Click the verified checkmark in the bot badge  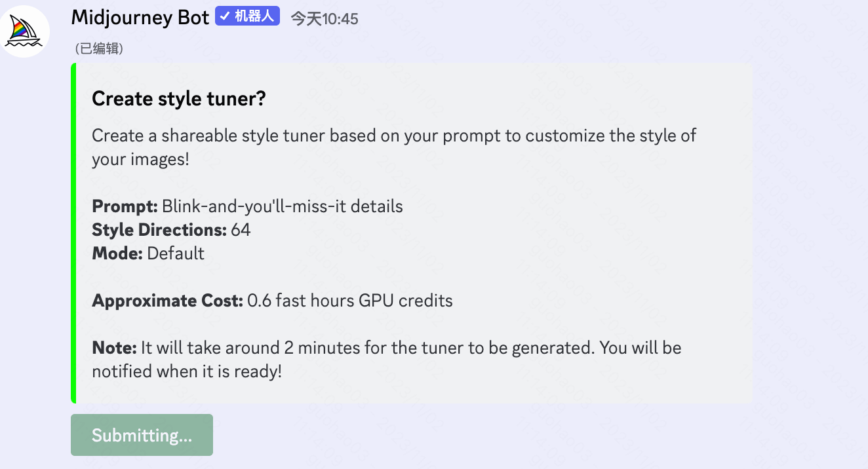coord(225,16)
